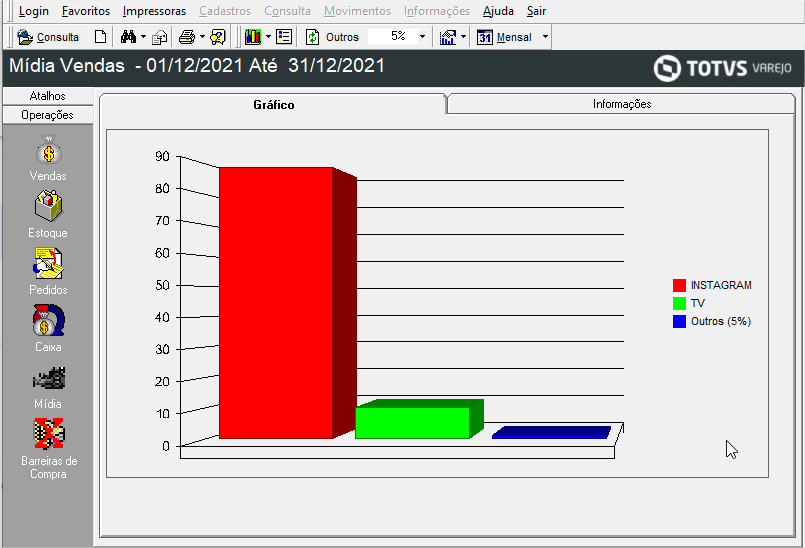Viewport: 805px width, 548px height.
Task: Open the Ajuda menu
Action: 498,11
